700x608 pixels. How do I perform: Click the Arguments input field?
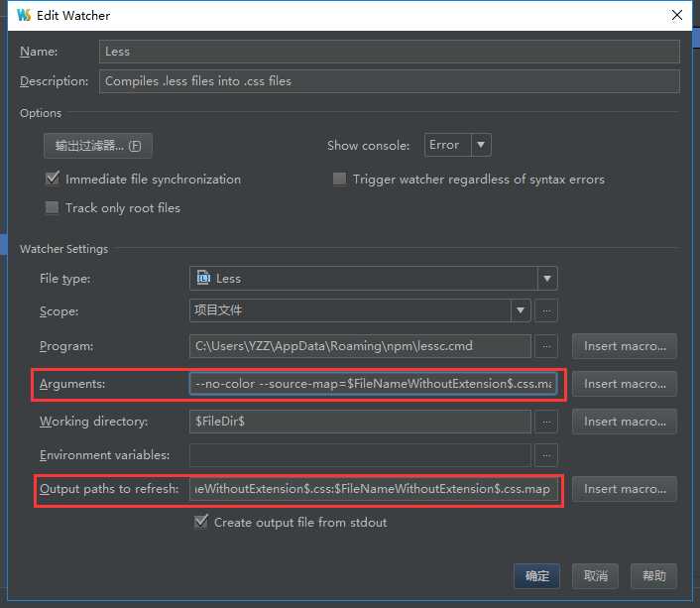coord(373,384)
